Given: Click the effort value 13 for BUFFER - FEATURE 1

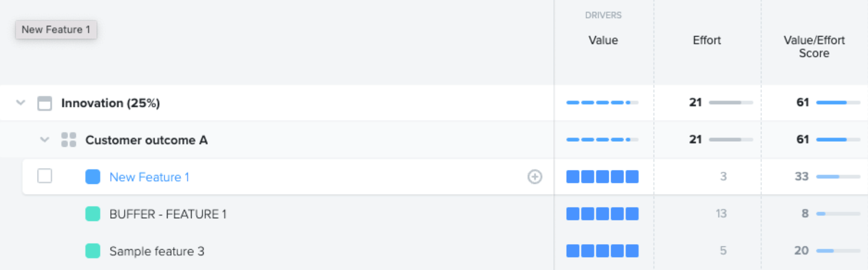Looking at the screenshot, I should tap(721, 214).
